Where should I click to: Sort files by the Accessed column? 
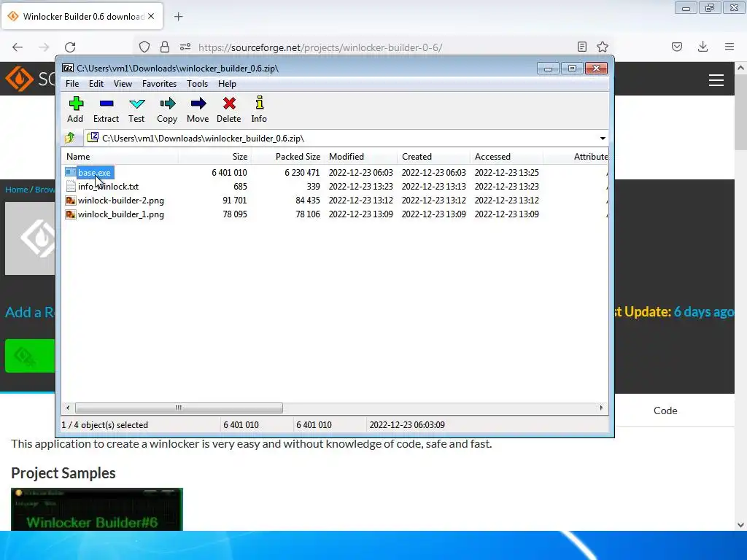pos(506,157)
